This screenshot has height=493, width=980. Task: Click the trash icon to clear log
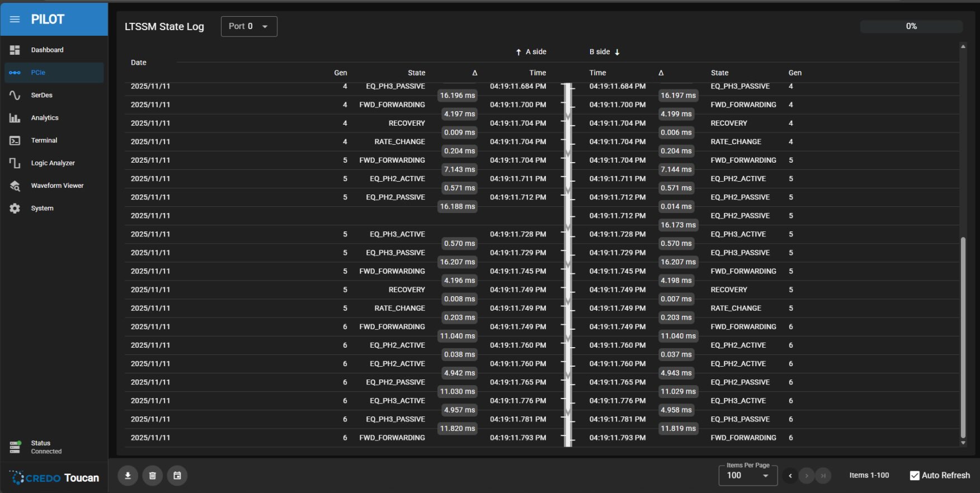coord(152,476)
